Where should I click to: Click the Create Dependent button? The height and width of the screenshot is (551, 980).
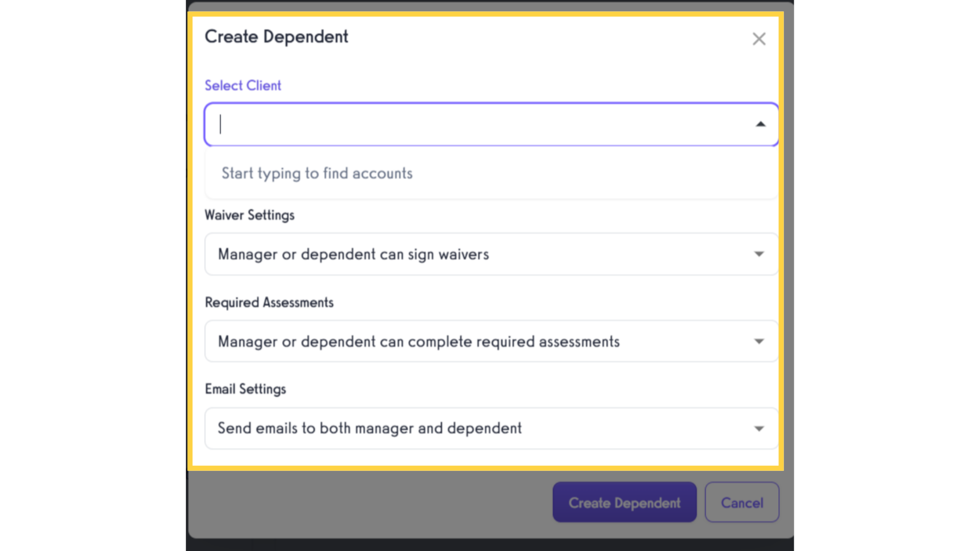click(624, 503)
